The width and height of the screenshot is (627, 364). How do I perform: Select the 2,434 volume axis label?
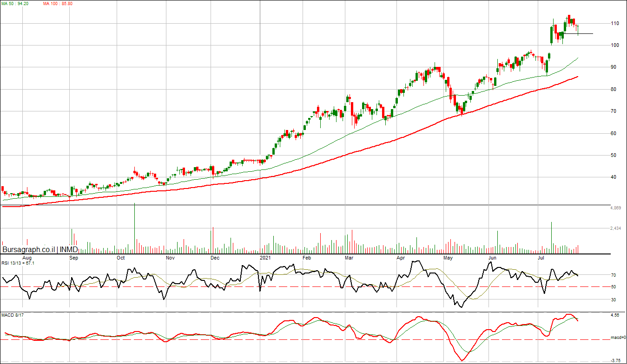click(x=616, y=228)
